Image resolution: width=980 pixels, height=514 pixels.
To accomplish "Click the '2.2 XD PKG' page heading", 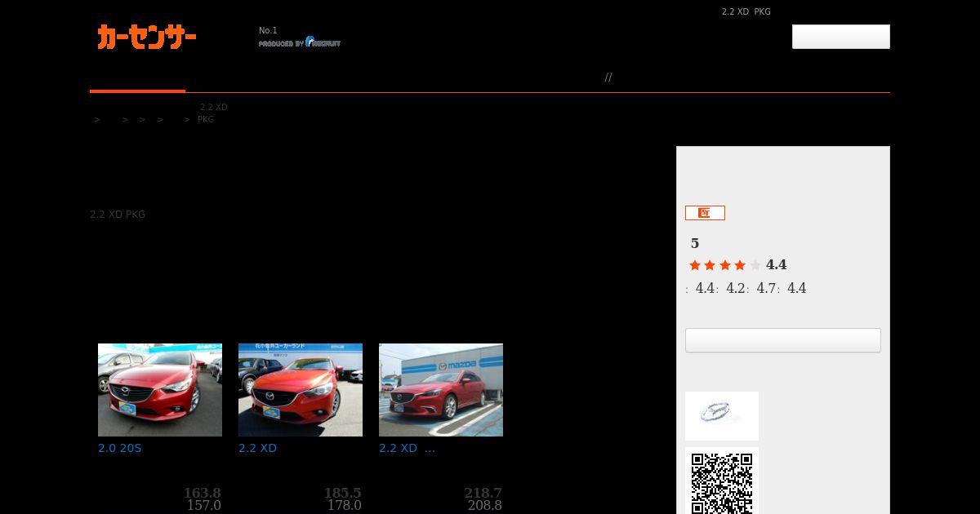I will 118,215.
